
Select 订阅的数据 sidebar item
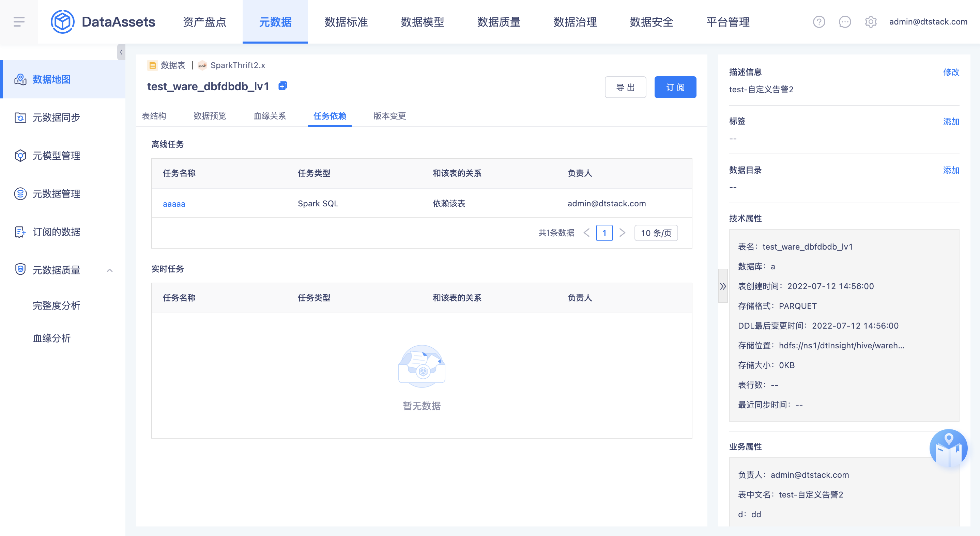(62, 232)
